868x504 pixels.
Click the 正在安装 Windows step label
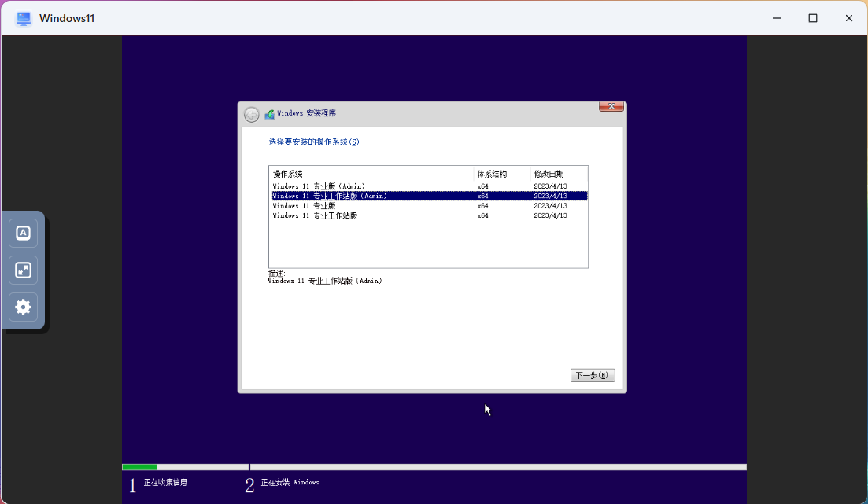(x=290, y=483)
